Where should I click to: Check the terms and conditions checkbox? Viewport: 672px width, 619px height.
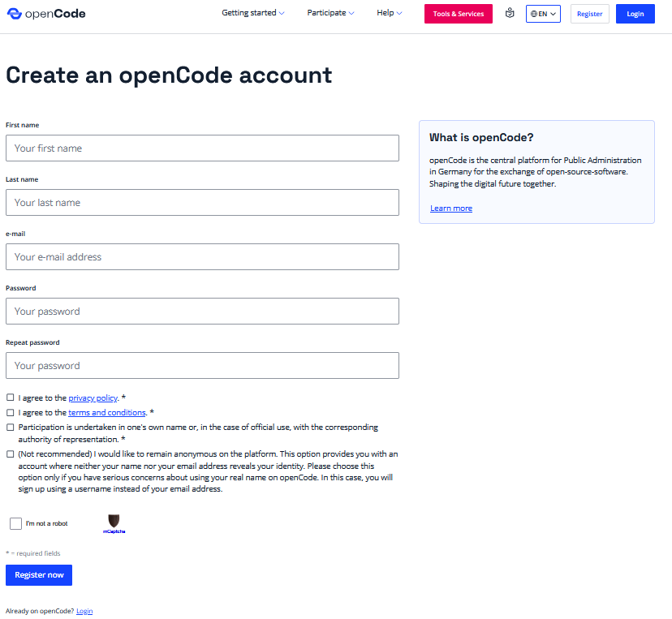10,412
